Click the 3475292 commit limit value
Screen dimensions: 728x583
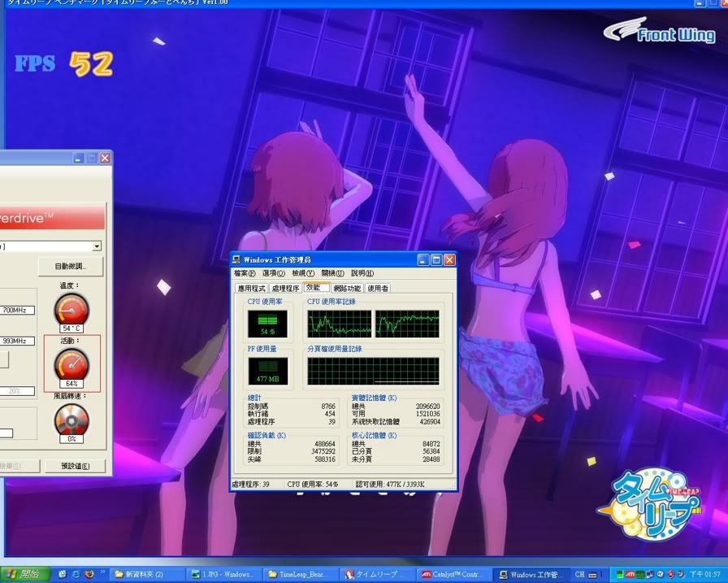tap(323, 451)
